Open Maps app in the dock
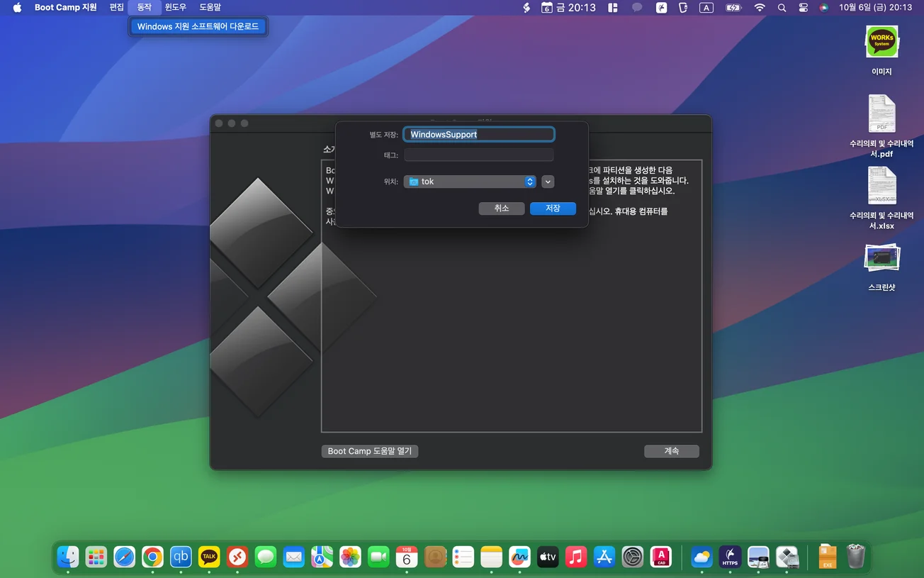The image size is (924, 578). pos(322,557)
